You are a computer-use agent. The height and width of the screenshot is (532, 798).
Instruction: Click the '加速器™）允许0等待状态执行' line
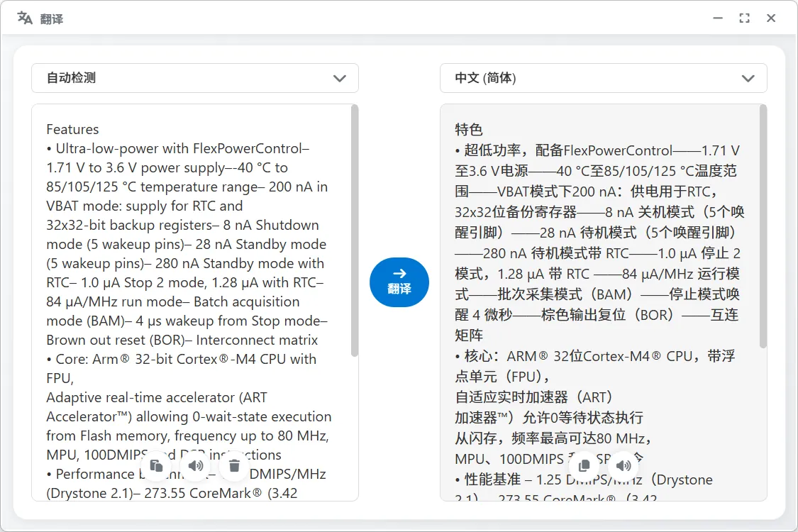(549, 418)
